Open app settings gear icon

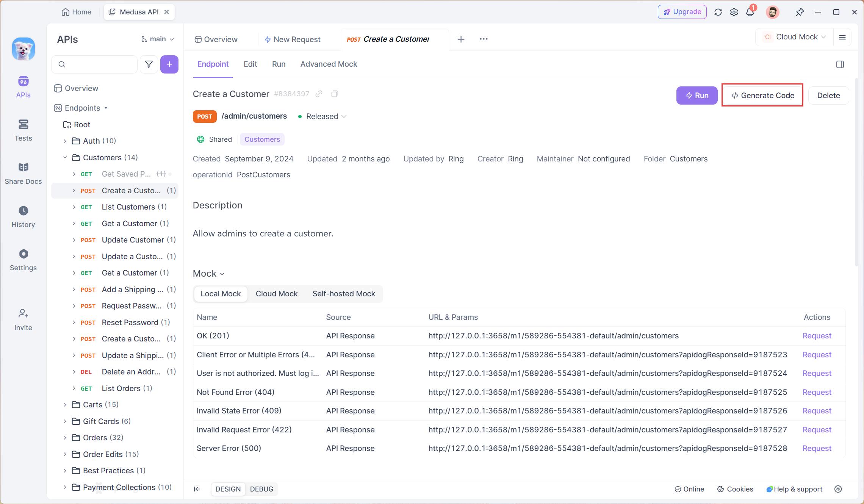(x=734, y=12)
